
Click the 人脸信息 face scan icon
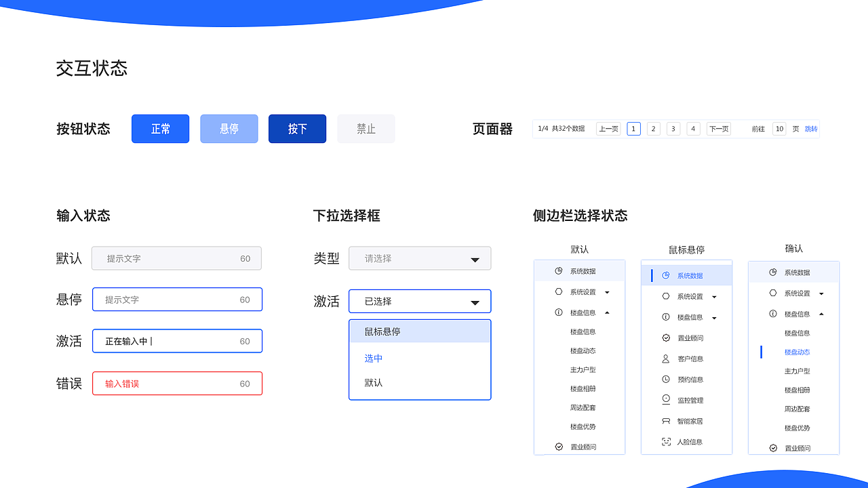coord(666,442)
